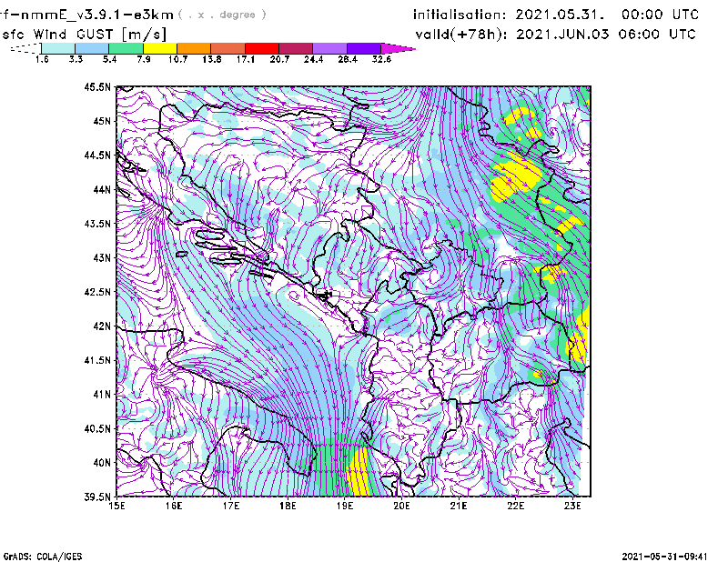
Task: Click the legend value '17.1'
Action: tap(245, 59)
